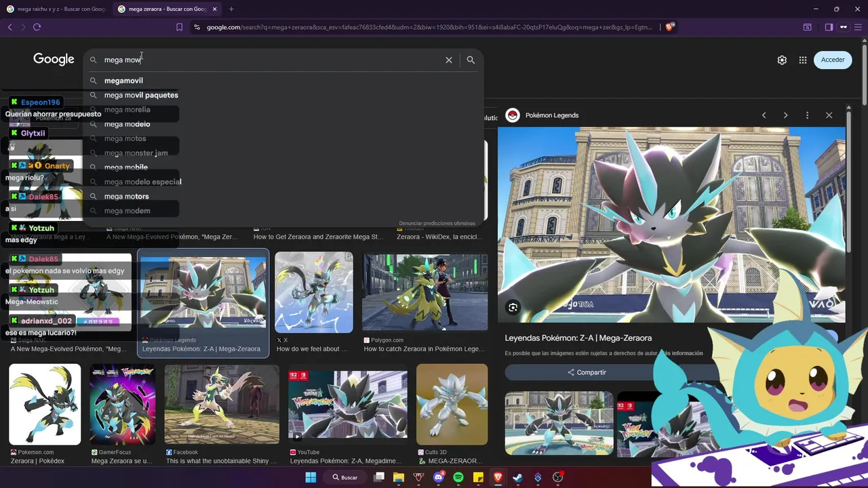Screen dimensions: 868x488
Task: Submit search with the magnifier icon
Action: (x=471, y=60)
